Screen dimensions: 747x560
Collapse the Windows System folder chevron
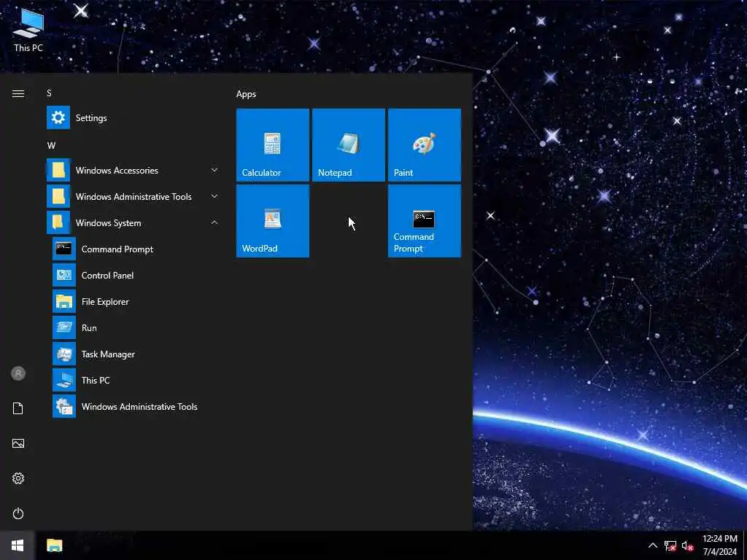(214, 222)
